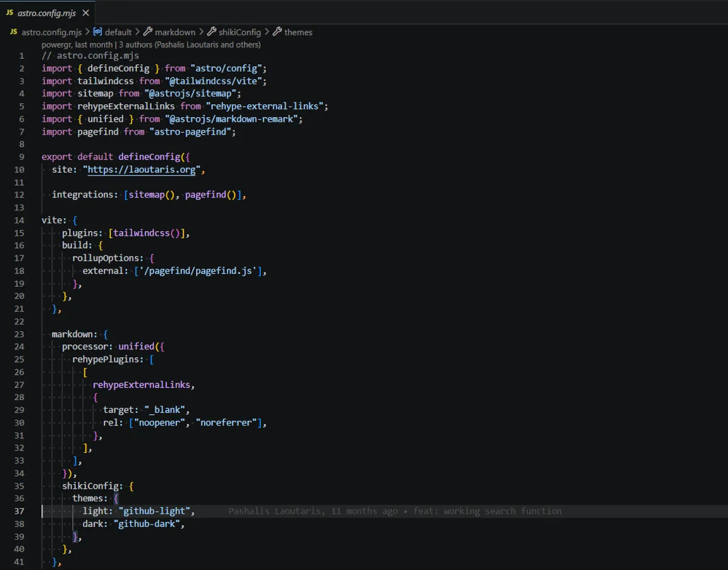Click the JS file icon in tab
Image resolution: width=728 pixels, height=570 pixels.
click(9, 12)
